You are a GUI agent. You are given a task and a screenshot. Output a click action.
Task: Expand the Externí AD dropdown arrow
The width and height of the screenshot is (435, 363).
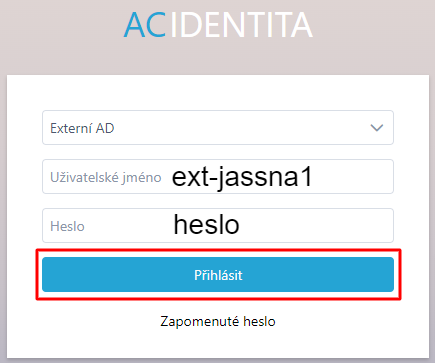coord(377,128)
